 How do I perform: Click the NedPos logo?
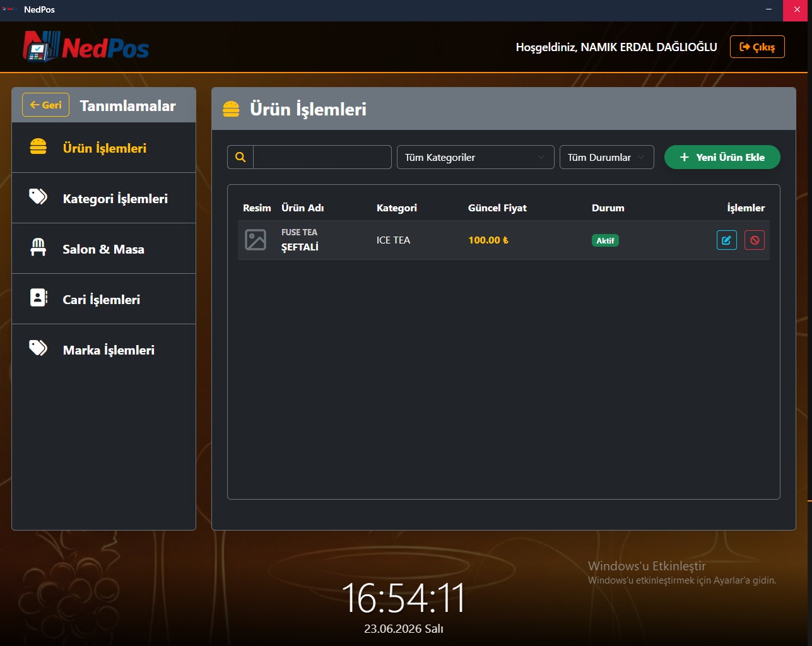point(86,47)
